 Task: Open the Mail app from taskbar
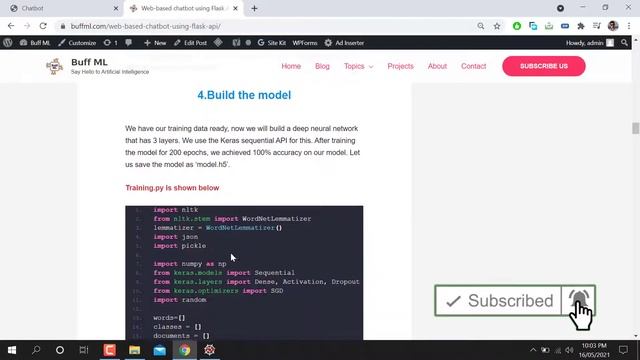(x=160, y=350)
